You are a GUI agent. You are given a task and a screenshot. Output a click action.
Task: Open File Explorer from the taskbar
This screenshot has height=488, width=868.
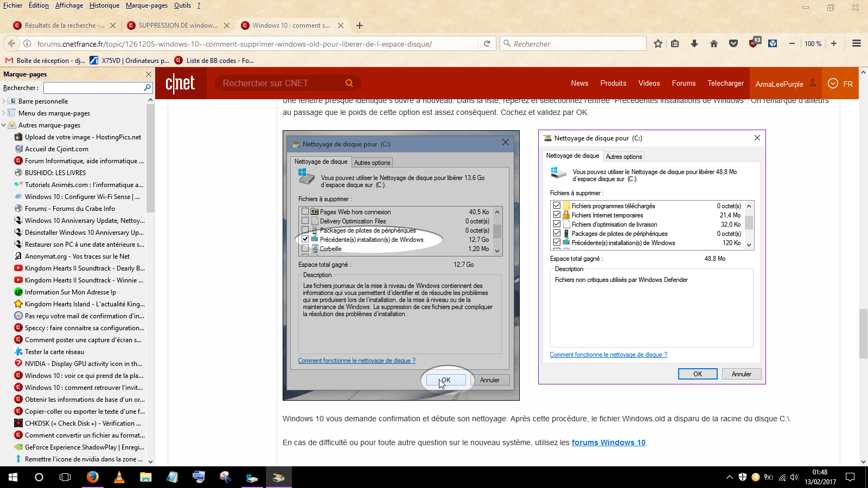[146, 477]
